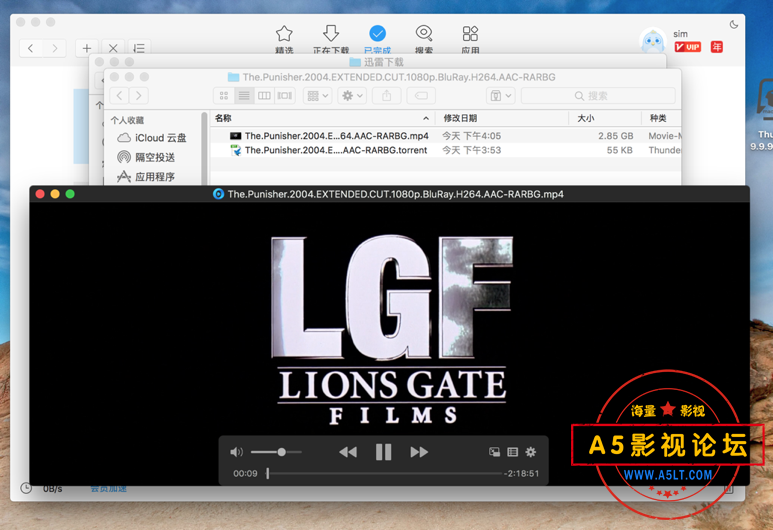Go back in Finder window
This screenshot has width=773, height=530.
click(119, 96)
